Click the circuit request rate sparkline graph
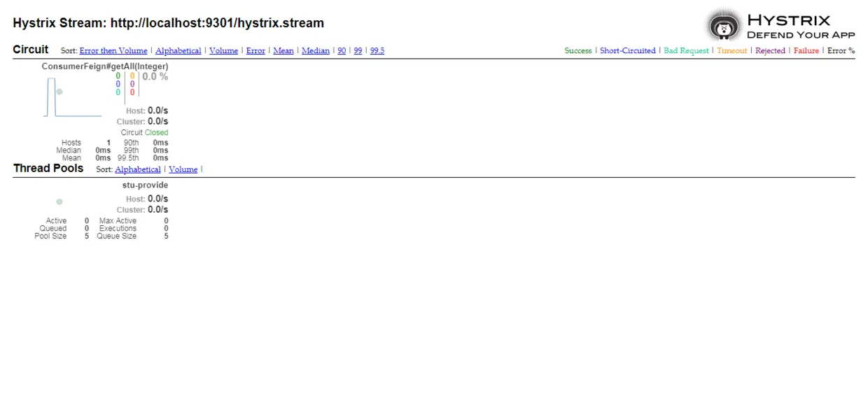 (73, 97)
